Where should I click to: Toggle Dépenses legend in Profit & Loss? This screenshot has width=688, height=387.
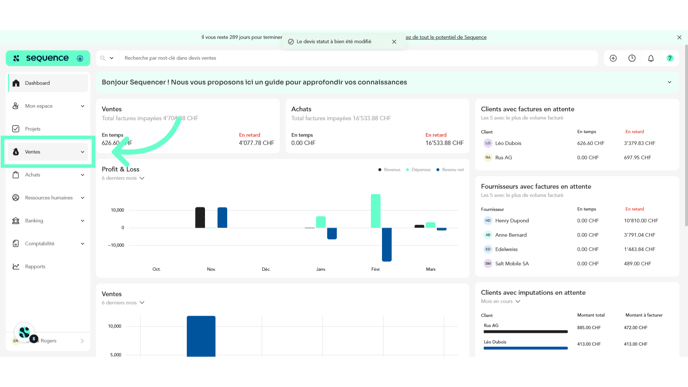click(418, 170)
